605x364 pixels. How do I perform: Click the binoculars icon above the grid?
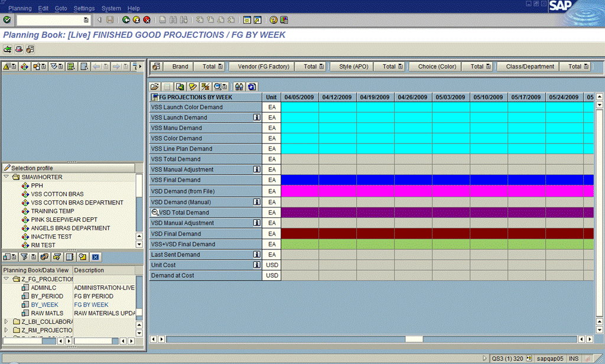239,87
